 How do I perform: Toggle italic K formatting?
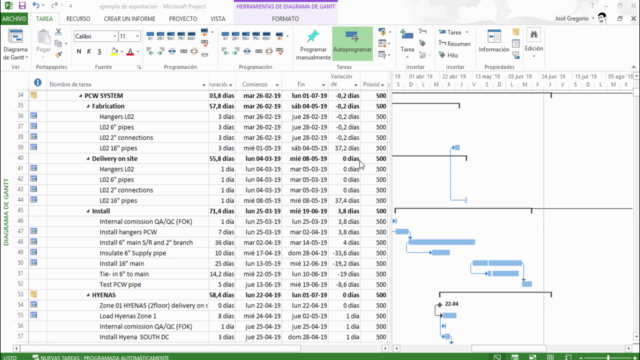coord(89,51)
